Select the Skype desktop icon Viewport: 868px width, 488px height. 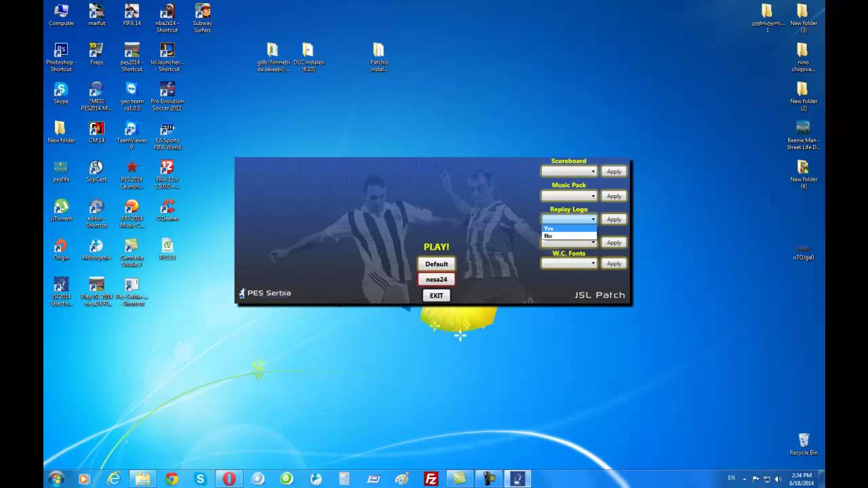pos(61,93)
